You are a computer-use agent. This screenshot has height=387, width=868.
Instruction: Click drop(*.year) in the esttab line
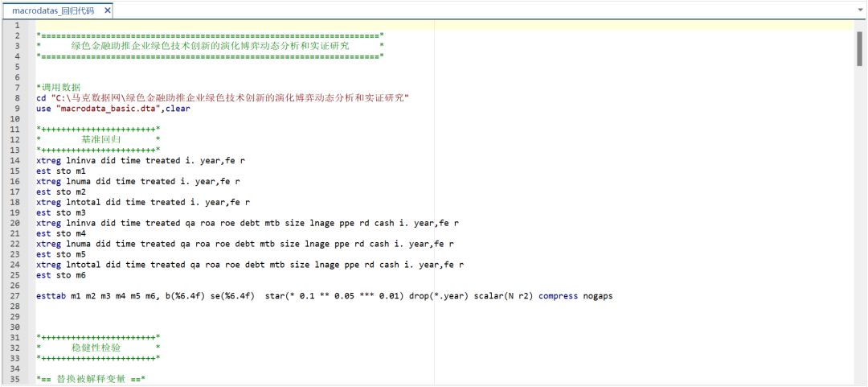coord(439,296)
